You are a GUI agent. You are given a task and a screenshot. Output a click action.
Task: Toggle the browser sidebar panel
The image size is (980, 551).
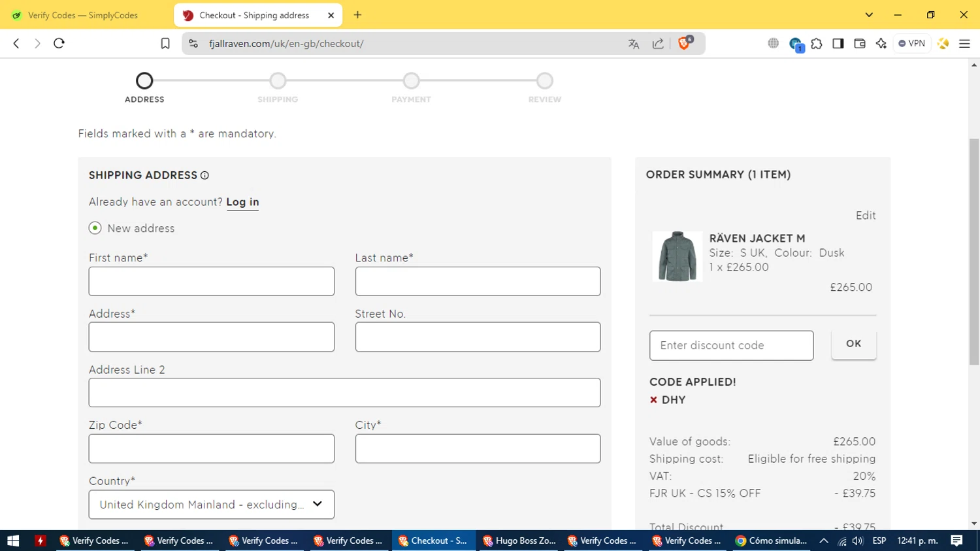coord(838,44)
